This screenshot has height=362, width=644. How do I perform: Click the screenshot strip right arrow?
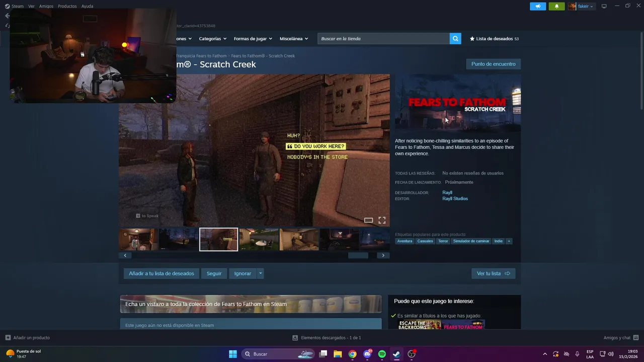[x=383, y=255]
